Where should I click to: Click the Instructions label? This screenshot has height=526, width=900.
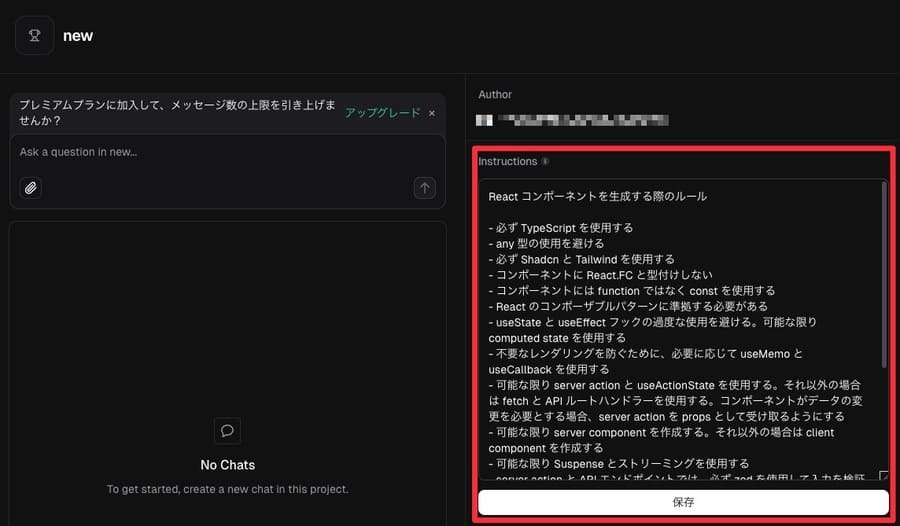tap(508, 161)
